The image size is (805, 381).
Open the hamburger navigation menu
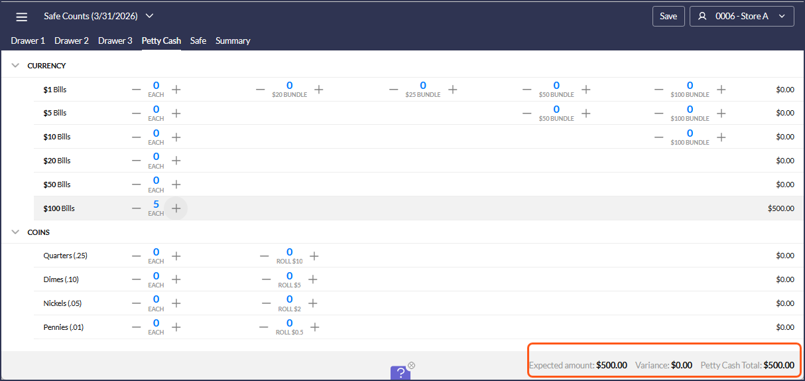21,17
